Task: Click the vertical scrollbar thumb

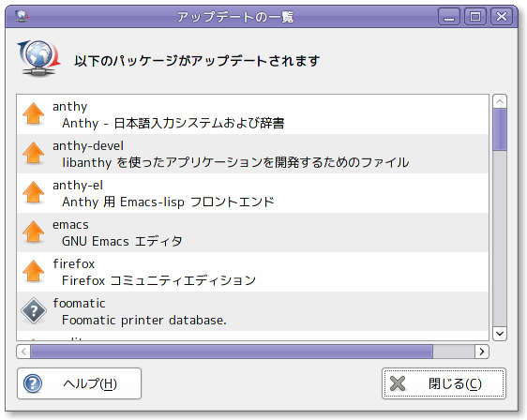Action: (x=500, y=129)
